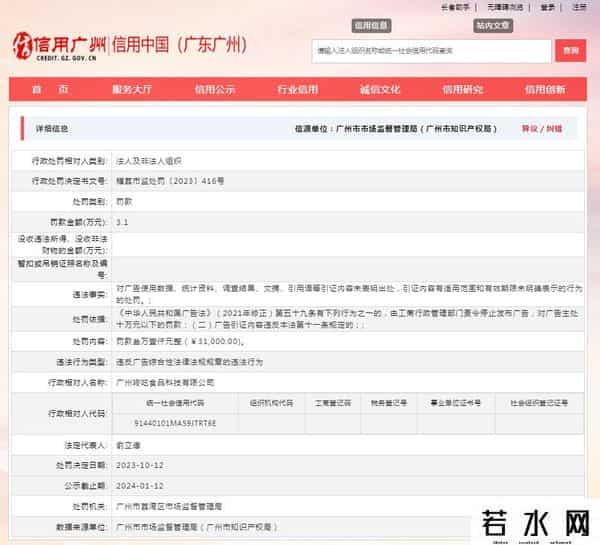The image size is (600, 545).
Task: Select the 信用信息 search tab
Action: [371, 26]
